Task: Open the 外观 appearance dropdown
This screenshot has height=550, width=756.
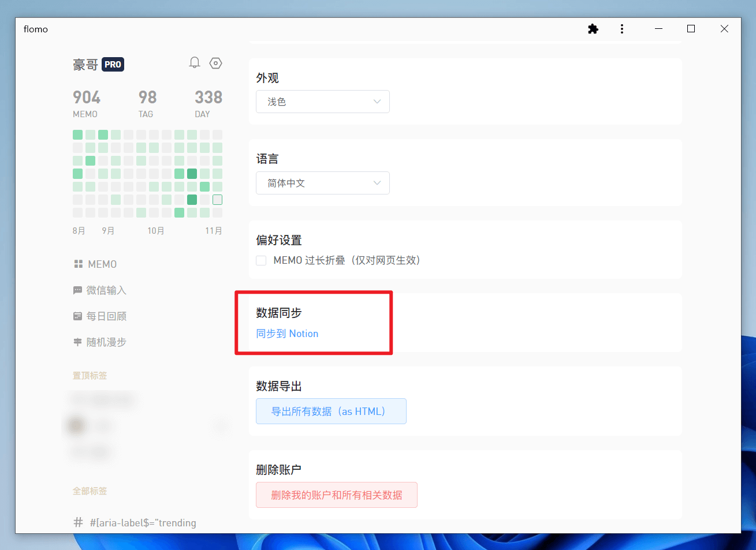Action: click(x=323, y=102)
